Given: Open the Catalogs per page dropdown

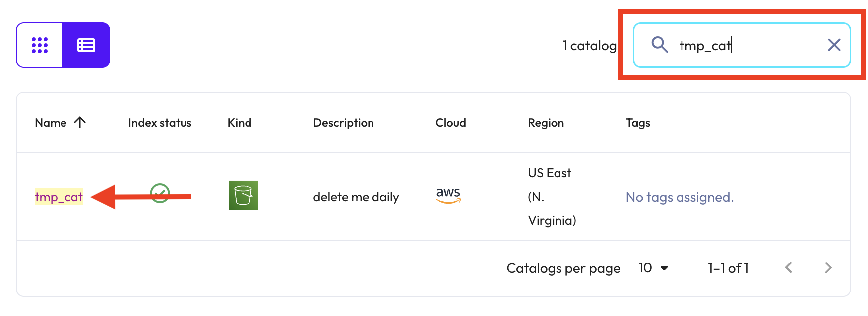Looking at the screenshot, I should click(653, 268).
